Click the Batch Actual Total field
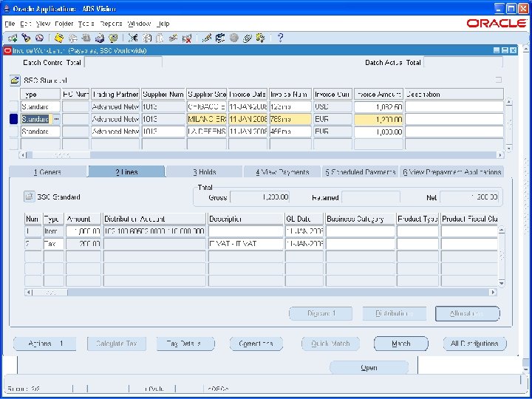Viewport: 532px width, 399px height. pyautogui.click(x=463, y=62)
